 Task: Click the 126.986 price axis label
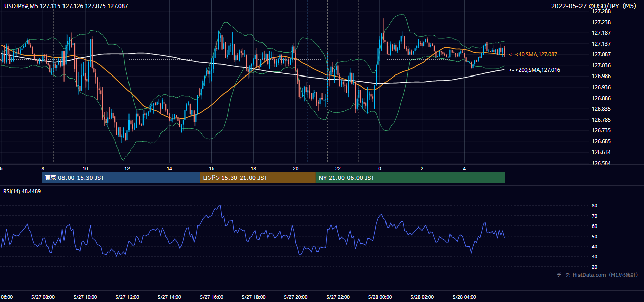tap(601, 76)
